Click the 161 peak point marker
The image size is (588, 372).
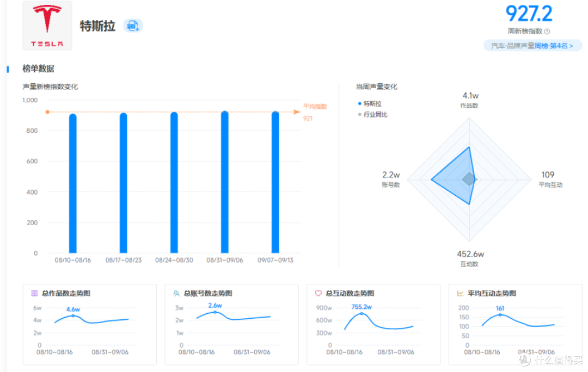[x=500, y=315]
